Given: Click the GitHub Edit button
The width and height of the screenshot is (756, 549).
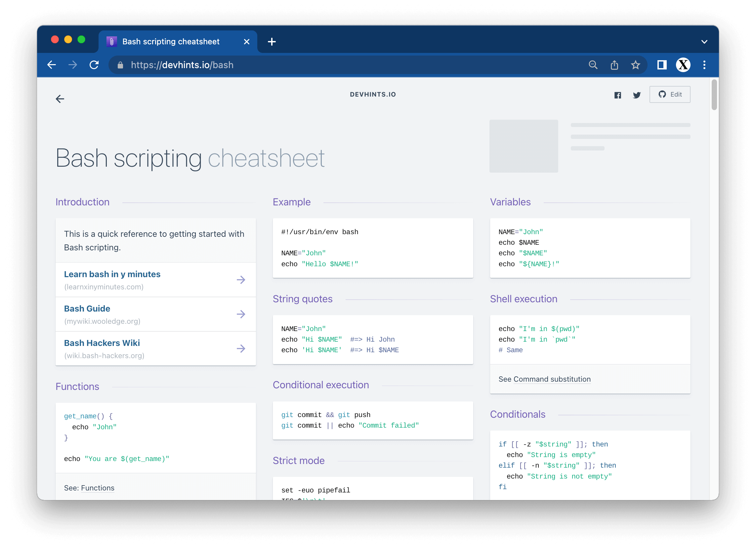Looking at the screenshot, I should coord(670,94).
